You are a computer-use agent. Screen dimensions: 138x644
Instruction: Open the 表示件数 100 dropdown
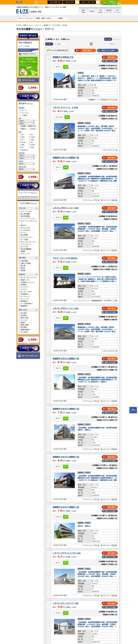(116, 39)
